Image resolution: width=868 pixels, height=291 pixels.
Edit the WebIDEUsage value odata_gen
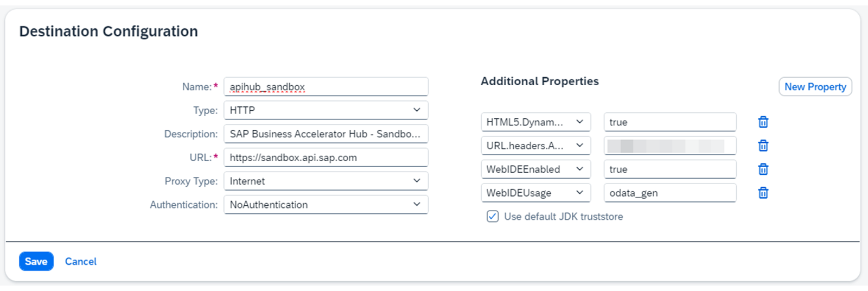(670, 193)
